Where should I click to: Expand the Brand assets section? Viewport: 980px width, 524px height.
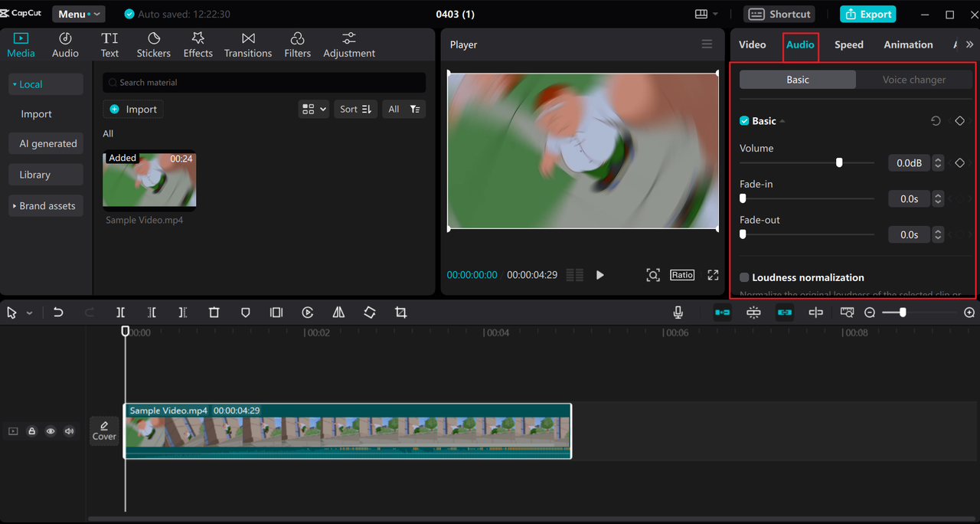tap(46, 206)
